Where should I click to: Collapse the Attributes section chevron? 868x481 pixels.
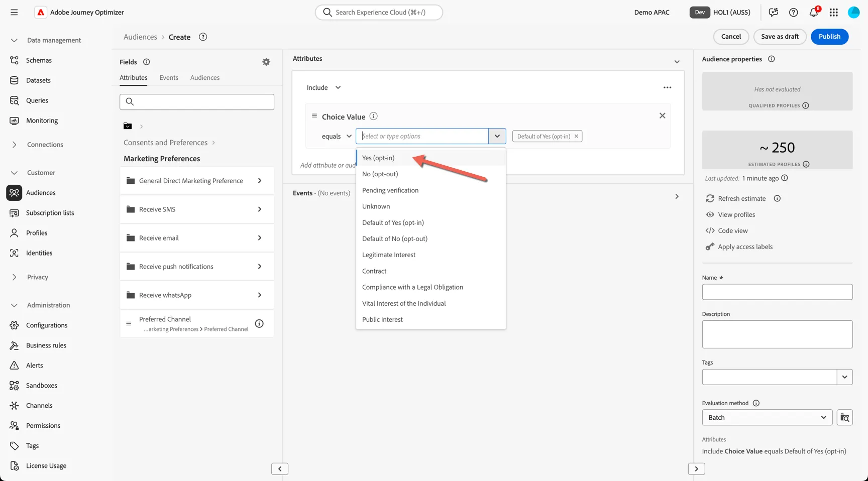677,62
